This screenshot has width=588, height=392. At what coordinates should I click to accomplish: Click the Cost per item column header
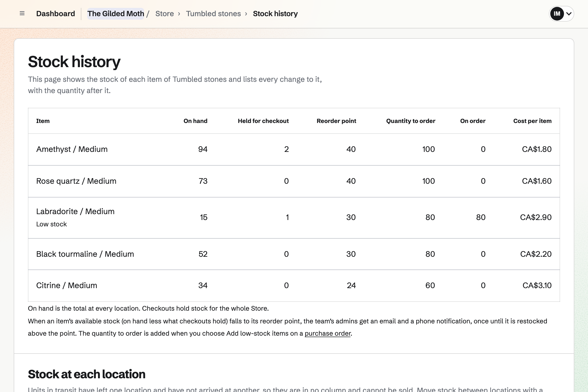point(532,121)
